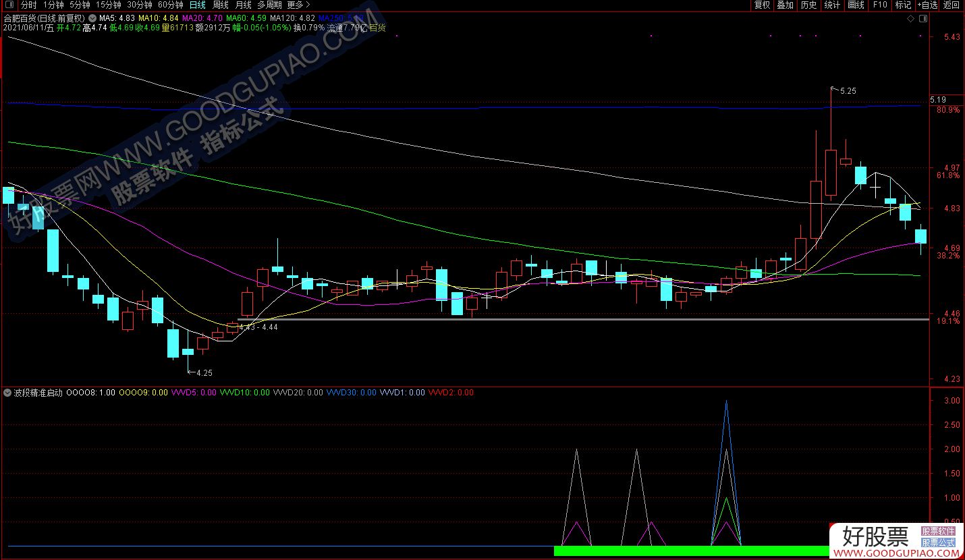Click the 5.19 price axis label
This screenshot has width=965, height=560.
pyautogui.click(x=937, y=100)
